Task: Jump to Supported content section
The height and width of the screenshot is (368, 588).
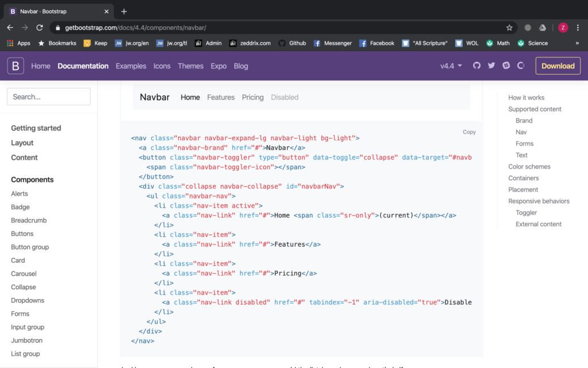Action: [x=535, y=109]
